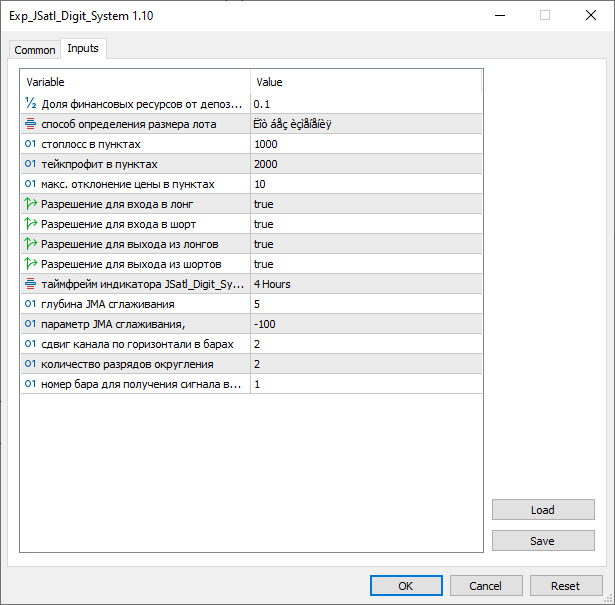Viewport: 615px width, 605px height.
Task: Click the enum icon beside таймфрейм индикатора
Action: [x=31, y=283]
